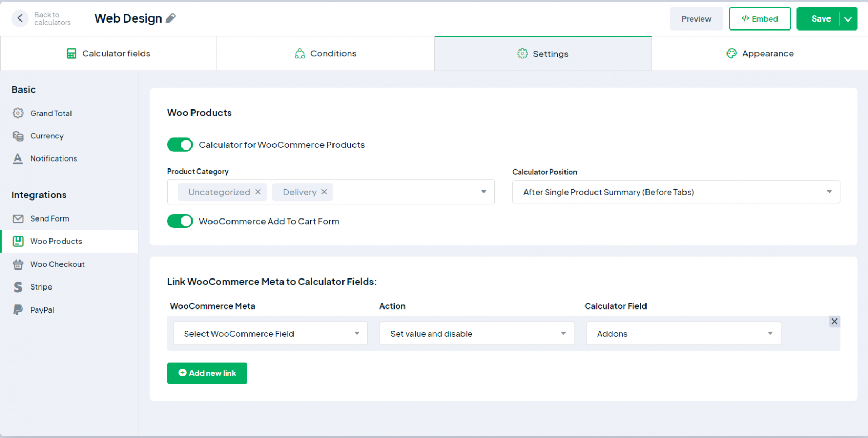Open Woo Checkout settings
Image resolution: width=868 pixels, height=438 pixels.
pos(57,264)
